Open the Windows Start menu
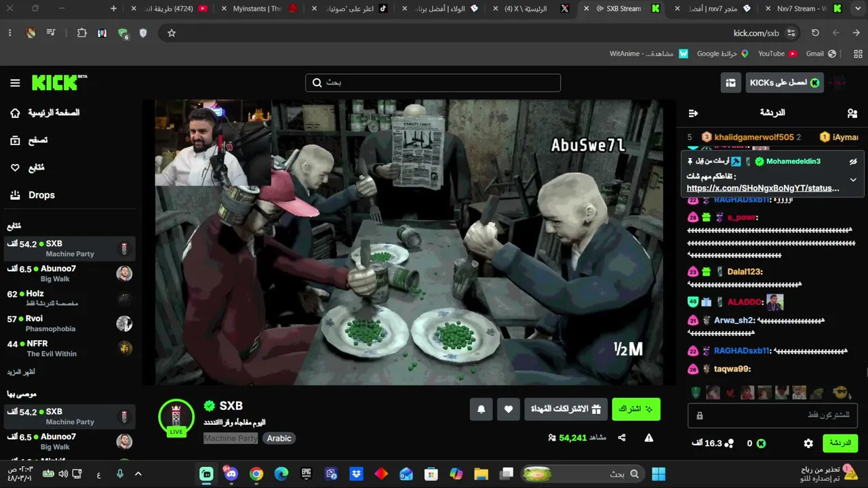 (658, 474)
